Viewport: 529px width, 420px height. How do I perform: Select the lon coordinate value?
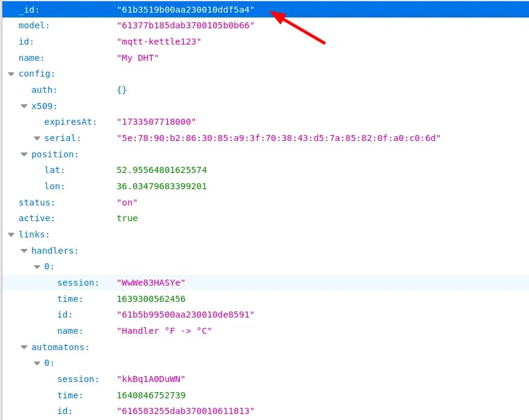tap(161, 186)
